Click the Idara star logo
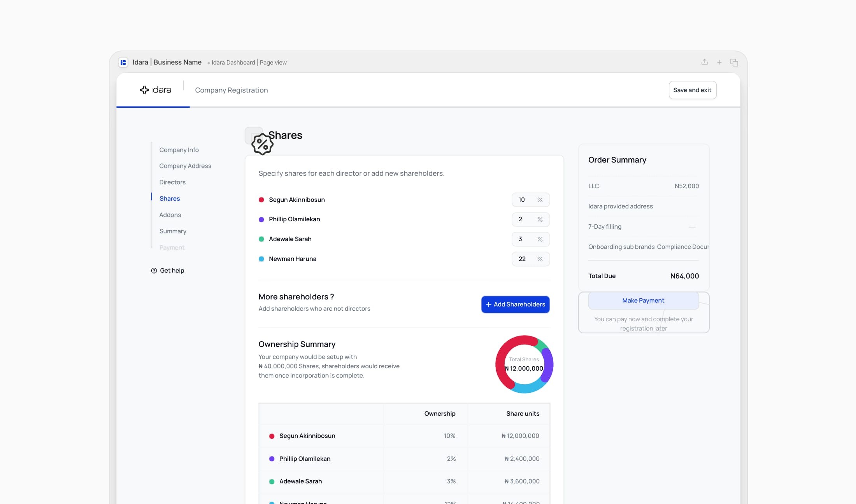856x504 pixels. [144, 90]
